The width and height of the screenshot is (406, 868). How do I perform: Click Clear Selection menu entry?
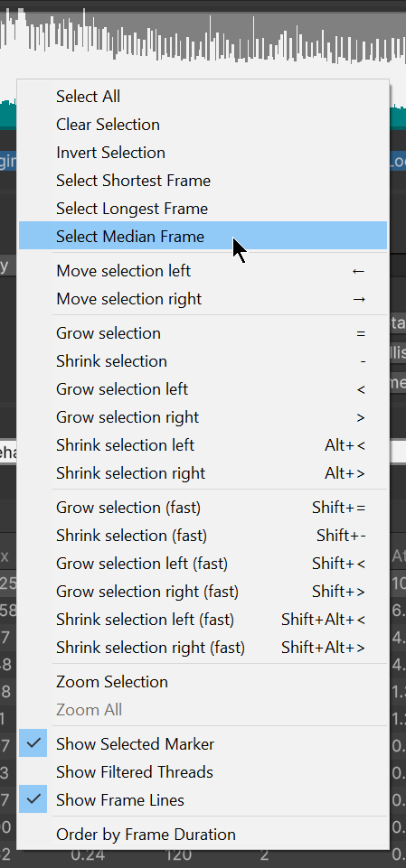tap(203, 125)
